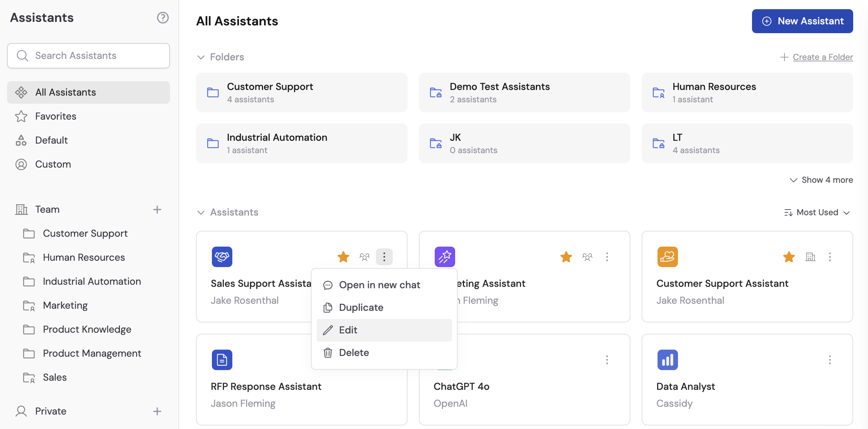Image resolution: width=868 pixels, height=429 pixels.
Task: Click the New Assistant button
Action: (802, 21)
